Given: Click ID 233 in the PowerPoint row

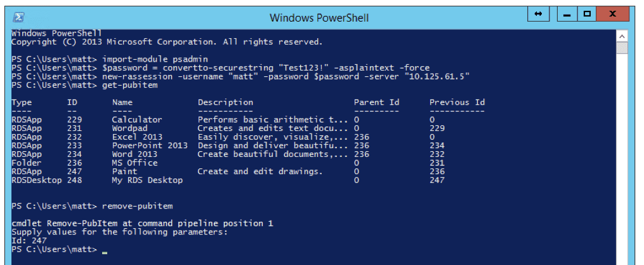Looking at the screenshot, I should [x=74, y=146].
